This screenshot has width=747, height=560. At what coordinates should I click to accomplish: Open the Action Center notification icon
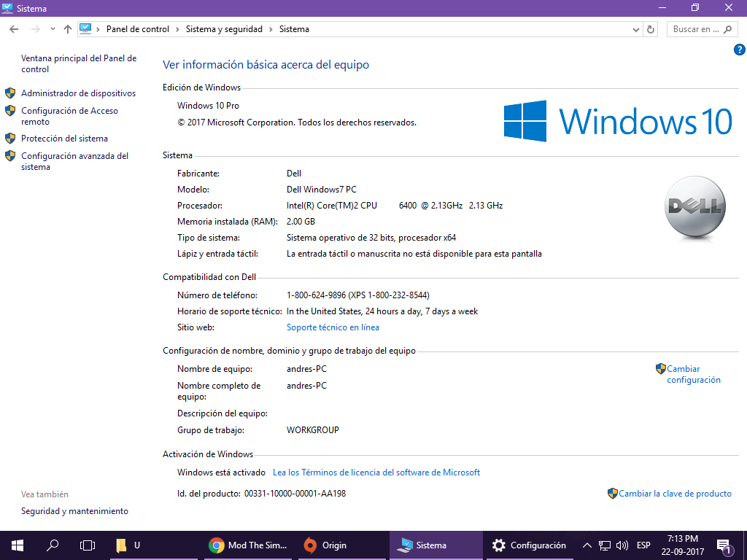[724, 545]
